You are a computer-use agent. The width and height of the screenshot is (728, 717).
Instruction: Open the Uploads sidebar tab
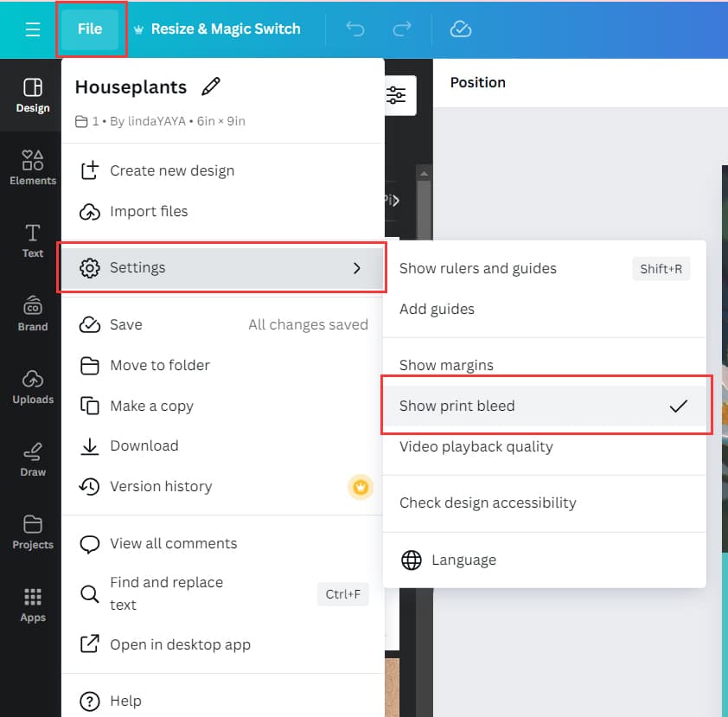click(33, 387)
